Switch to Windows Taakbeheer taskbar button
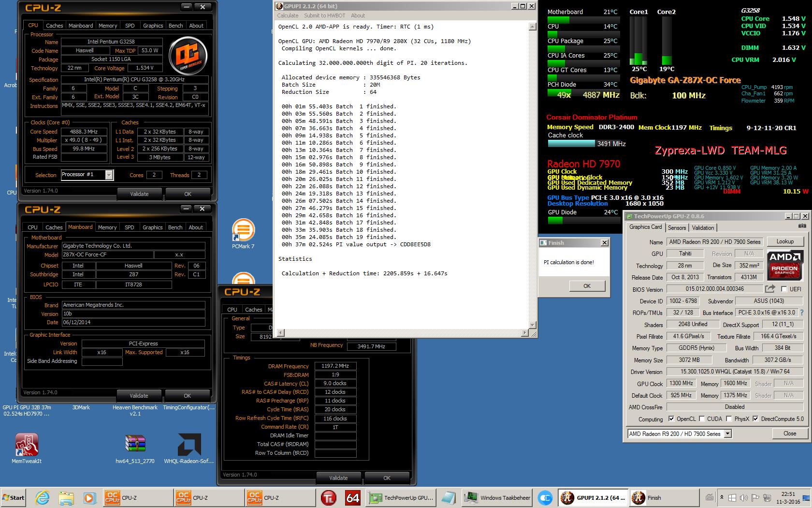812x508 pixels. [498, 497]
